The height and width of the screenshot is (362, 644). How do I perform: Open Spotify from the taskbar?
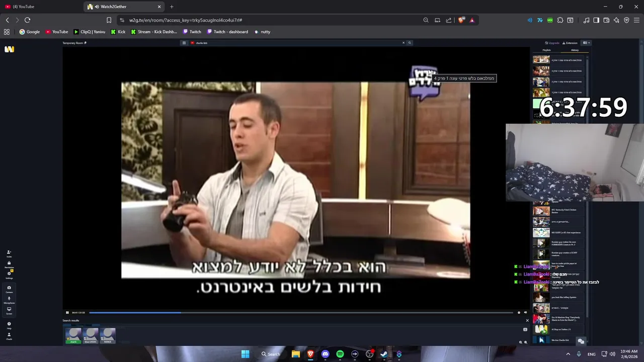[x=340, y=354]
